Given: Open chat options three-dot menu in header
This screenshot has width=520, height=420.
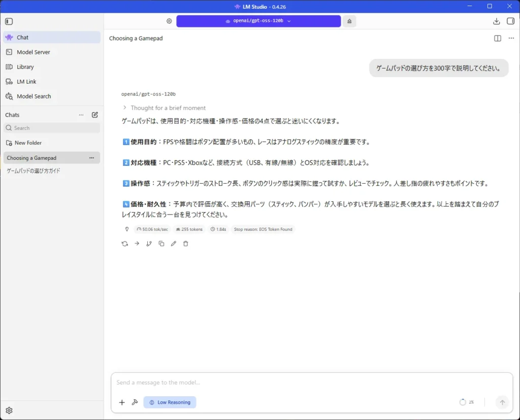Looking at the screenshot, I should [511, 39].
